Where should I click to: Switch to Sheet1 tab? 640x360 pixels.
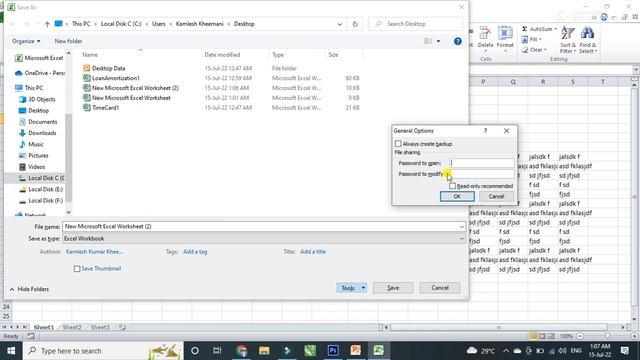click(44, 327)
